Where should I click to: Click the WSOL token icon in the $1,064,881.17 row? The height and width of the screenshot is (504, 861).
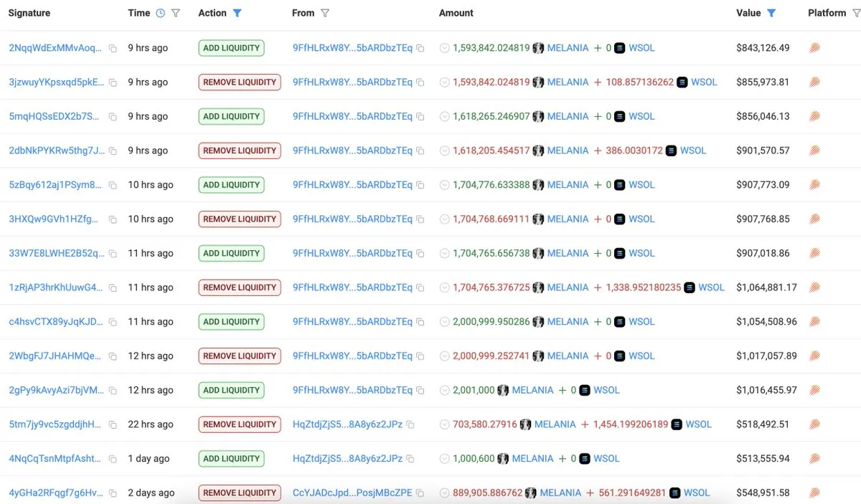pos(690,287)
